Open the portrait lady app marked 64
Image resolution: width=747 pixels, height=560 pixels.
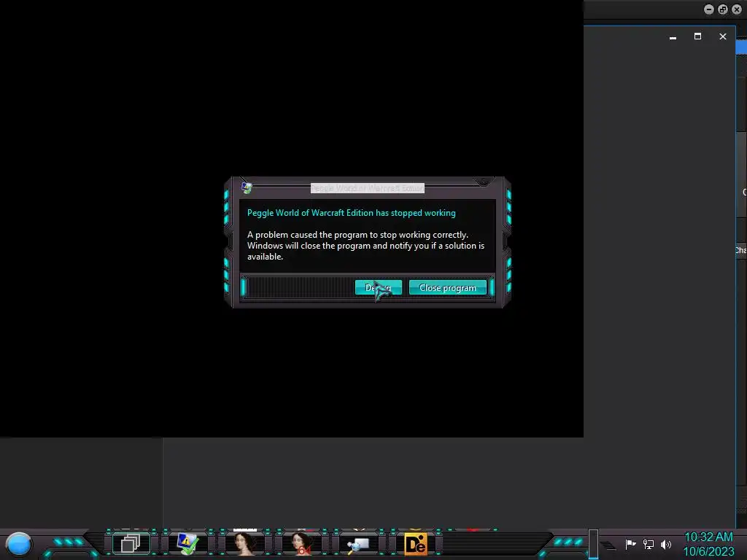[301, 543]
